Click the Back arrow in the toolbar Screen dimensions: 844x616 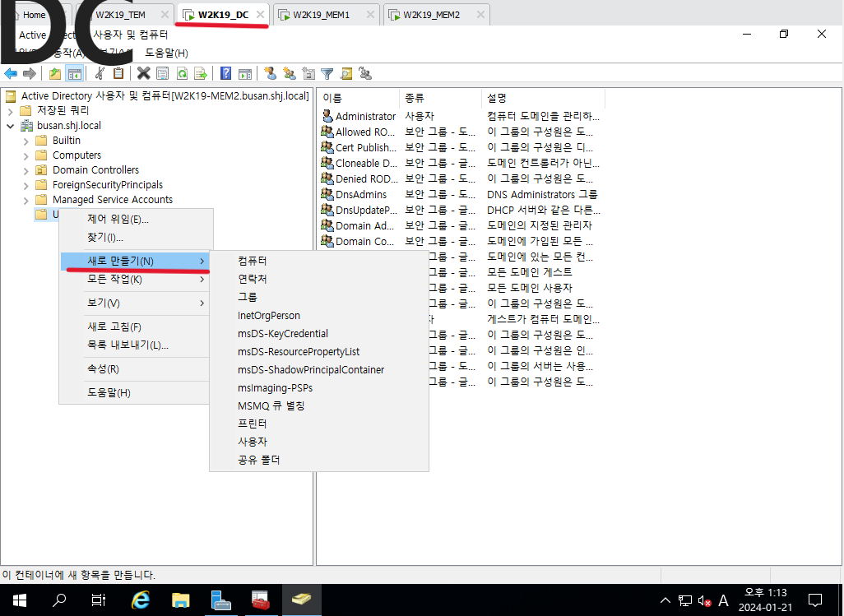10,74
